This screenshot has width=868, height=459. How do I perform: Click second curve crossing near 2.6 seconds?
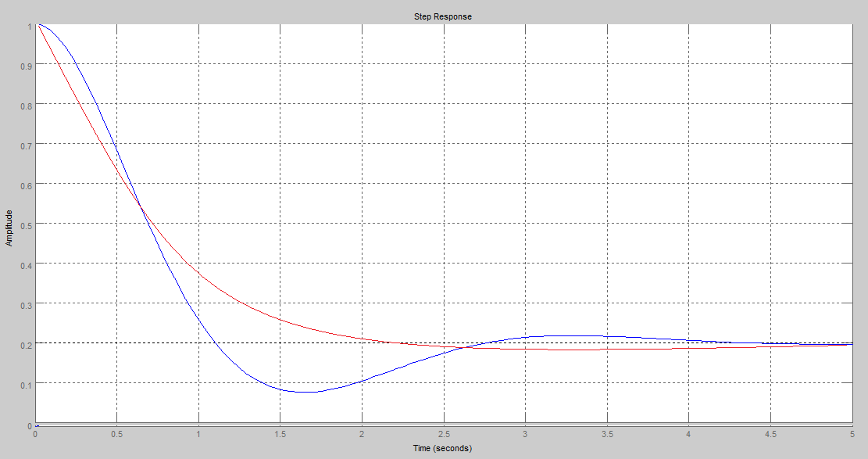463,348
